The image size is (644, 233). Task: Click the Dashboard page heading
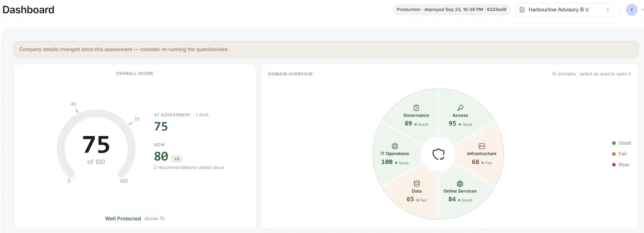click(x=29, y=10)
